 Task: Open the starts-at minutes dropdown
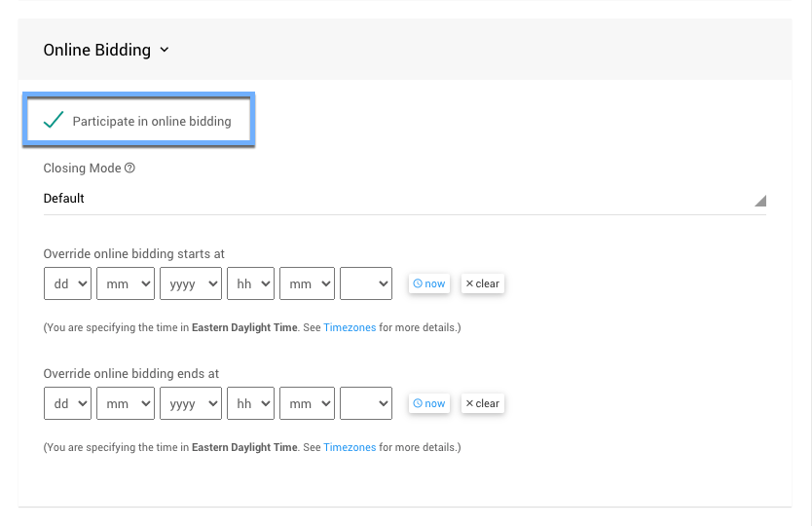pyautogui.click(x=307, y=283)
